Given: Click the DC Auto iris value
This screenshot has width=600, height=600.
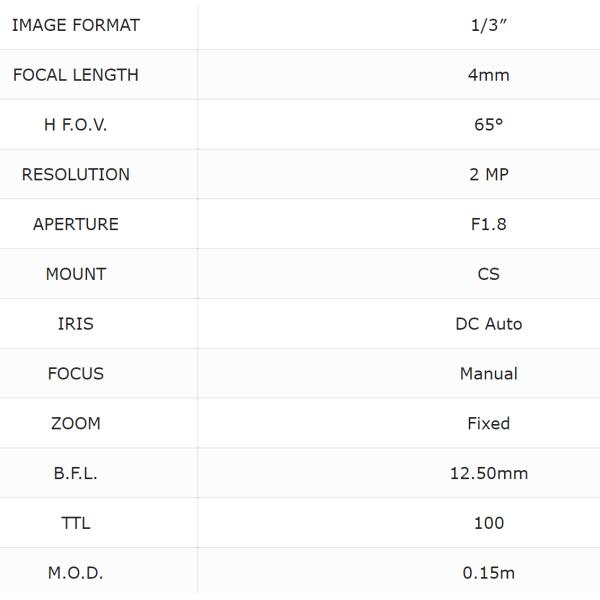Looking at the screenshot, I should (488, 324).
